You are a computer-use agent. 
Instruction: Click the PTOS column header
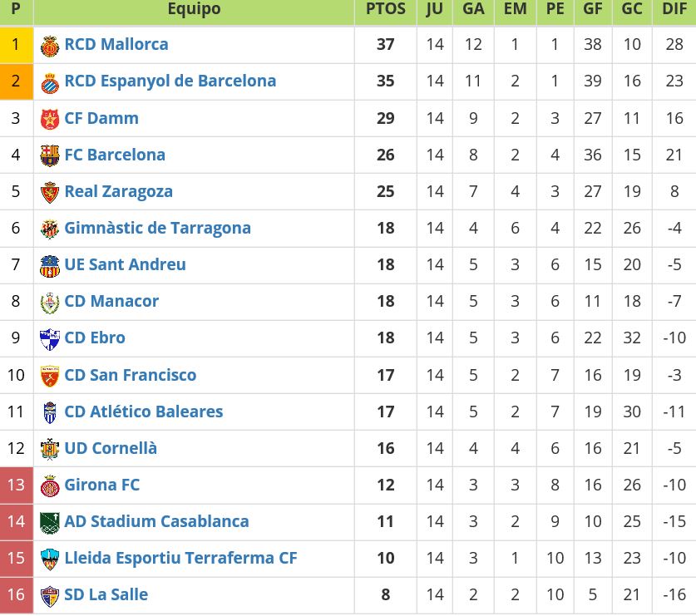coord(385,9)
